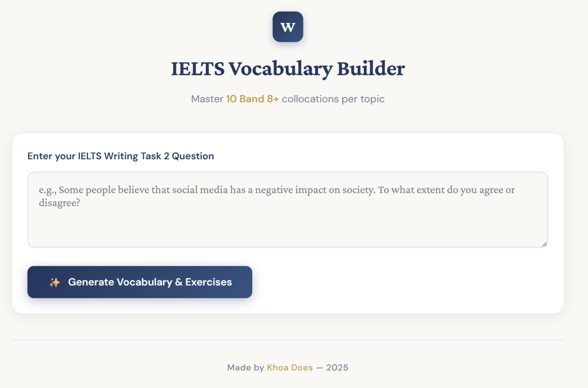
Task: Click the word "Builder" in the main heading
Action: [x=371, y=69]
